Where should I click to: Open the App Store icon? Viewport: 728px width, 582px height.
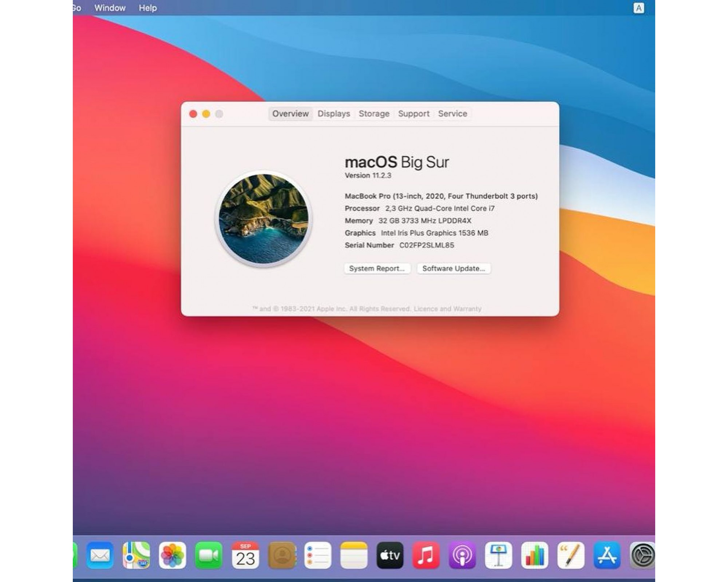point(607,555)
